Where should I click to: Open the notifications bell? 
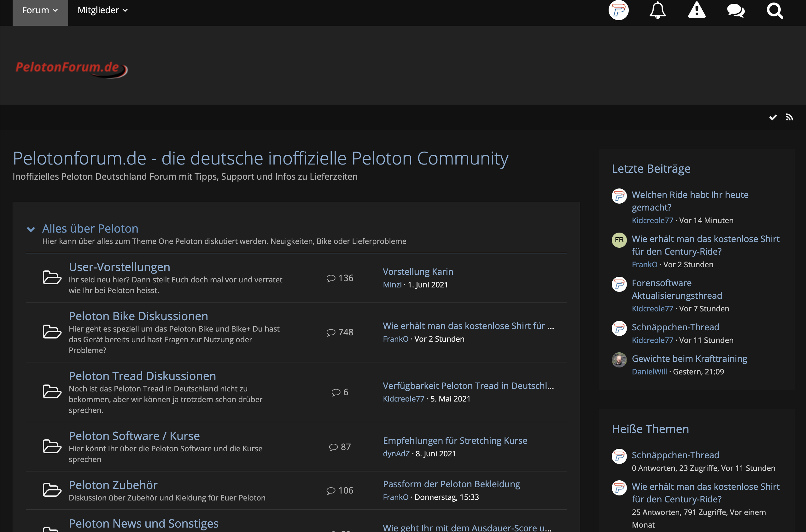657,10
